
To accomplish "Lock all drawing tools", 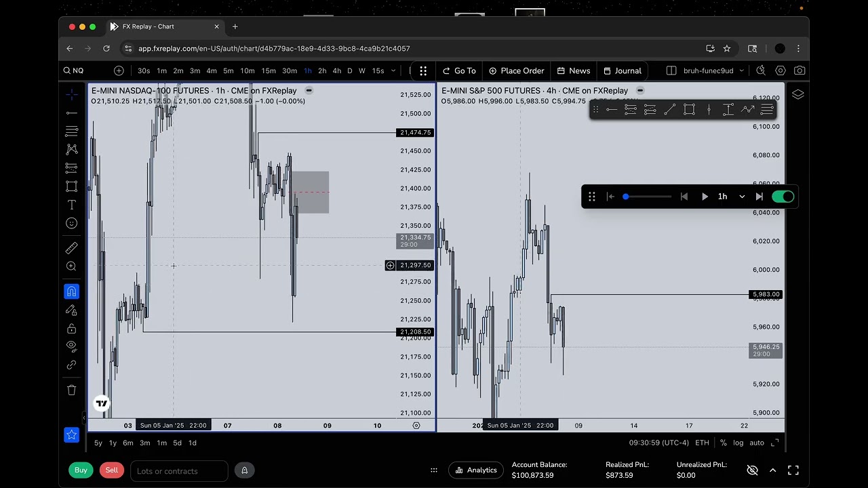I will [x=71, y=329].
